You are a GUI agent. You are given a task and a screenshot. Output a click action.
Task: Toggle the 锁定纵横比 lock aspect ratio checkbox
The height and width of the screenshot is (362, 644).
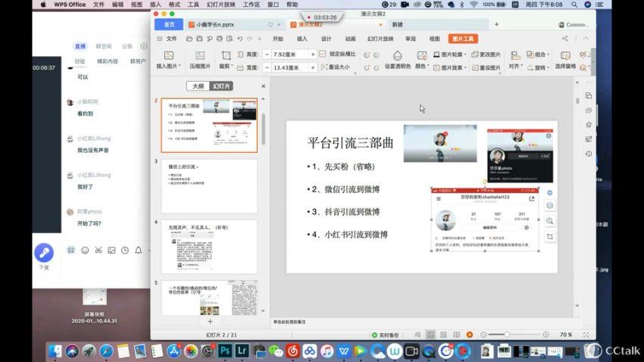pyautogui.click(x=323, y=54)
